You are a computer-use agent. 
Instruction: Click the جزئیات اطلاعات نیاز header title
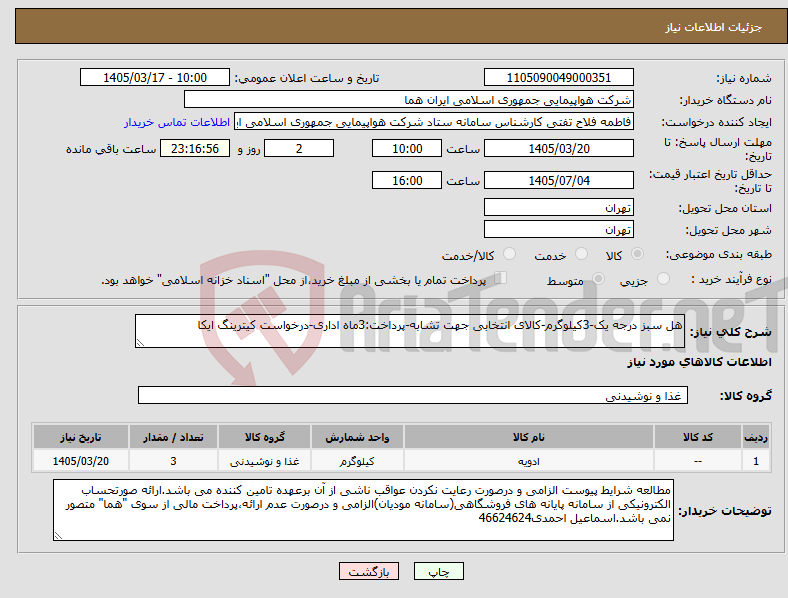pos(714,27)
